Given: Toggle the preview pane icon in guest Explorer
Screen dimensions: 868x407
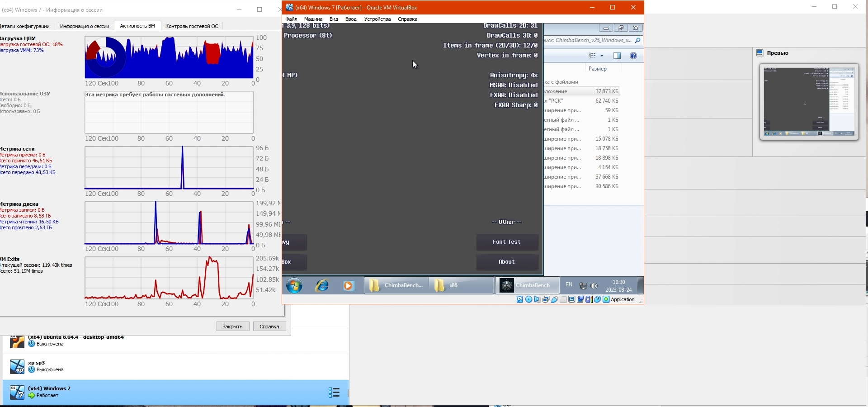Looking at the screenshot, I should tap(617, 56).
